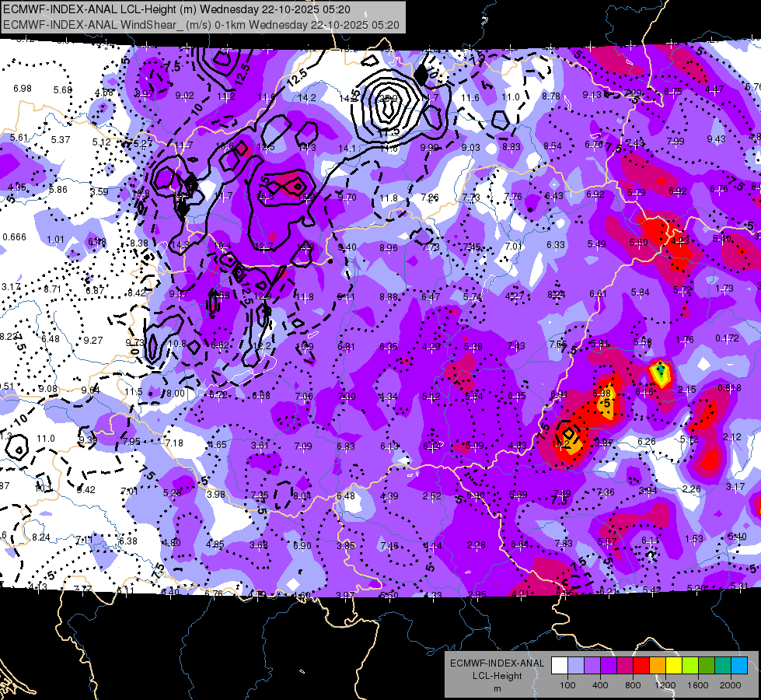Click the wind shear value 6.33
The width and height of the screenshot is (761, 700).
click(556, 245)
